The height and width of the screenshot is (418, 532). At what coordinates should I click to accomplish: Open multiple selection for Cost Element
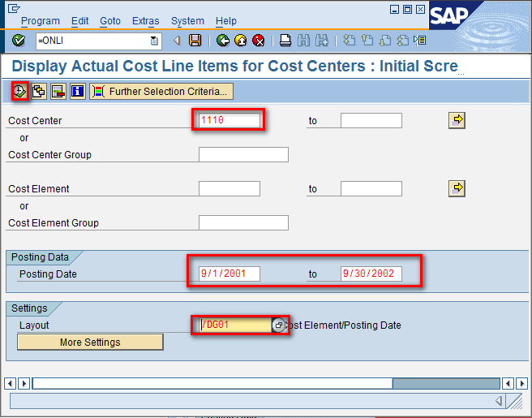[457, 189]
